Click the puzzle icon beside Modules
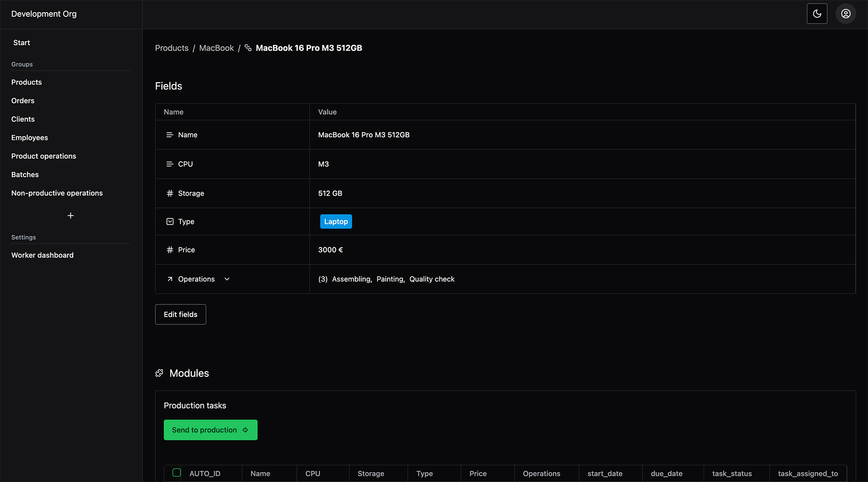 pos(159,373)
